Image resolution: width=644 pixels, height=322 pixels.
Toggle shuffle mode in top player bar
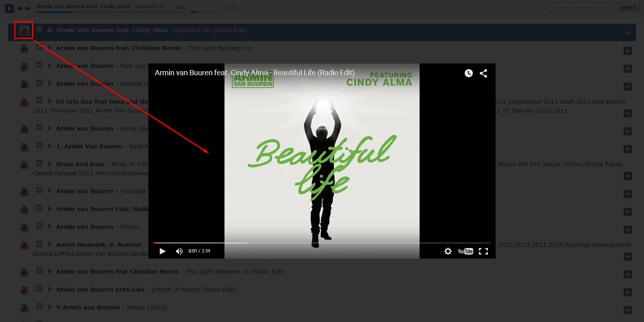click(x=234, y=8)
